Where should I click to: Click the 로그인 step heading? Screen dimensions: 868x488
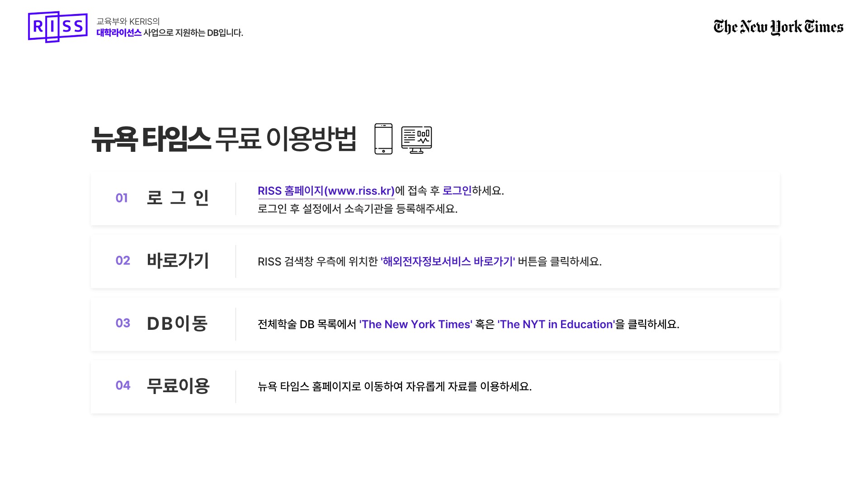click(178, 198)
